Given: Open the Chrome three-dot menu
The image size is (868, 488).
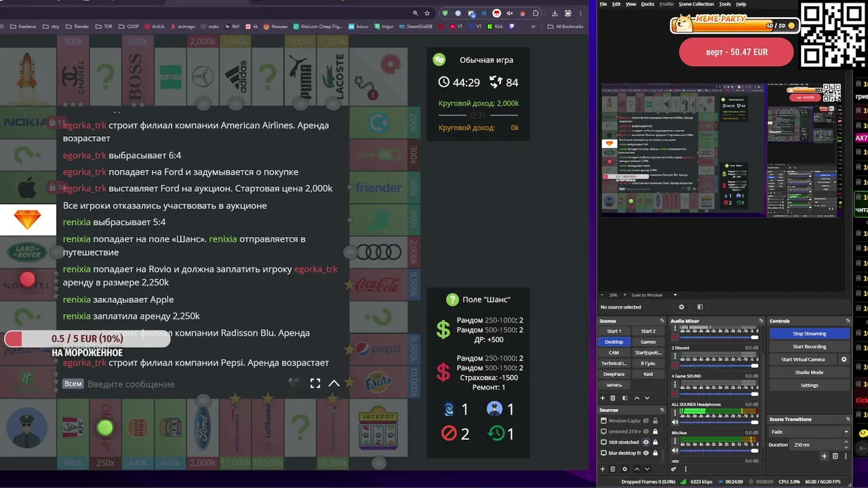Looking at the screenshot, I should [x=580, y=13].
